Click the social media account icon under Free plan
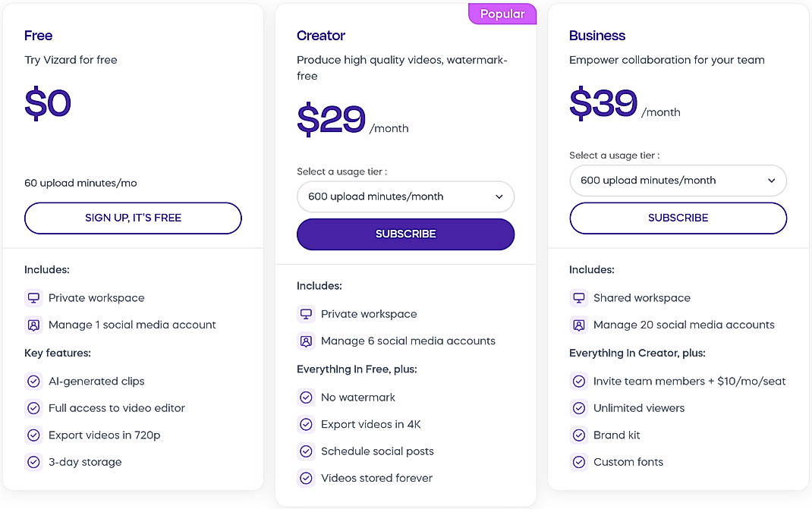The height and width of the screenshot is (509, 812). tap(33, 325)
